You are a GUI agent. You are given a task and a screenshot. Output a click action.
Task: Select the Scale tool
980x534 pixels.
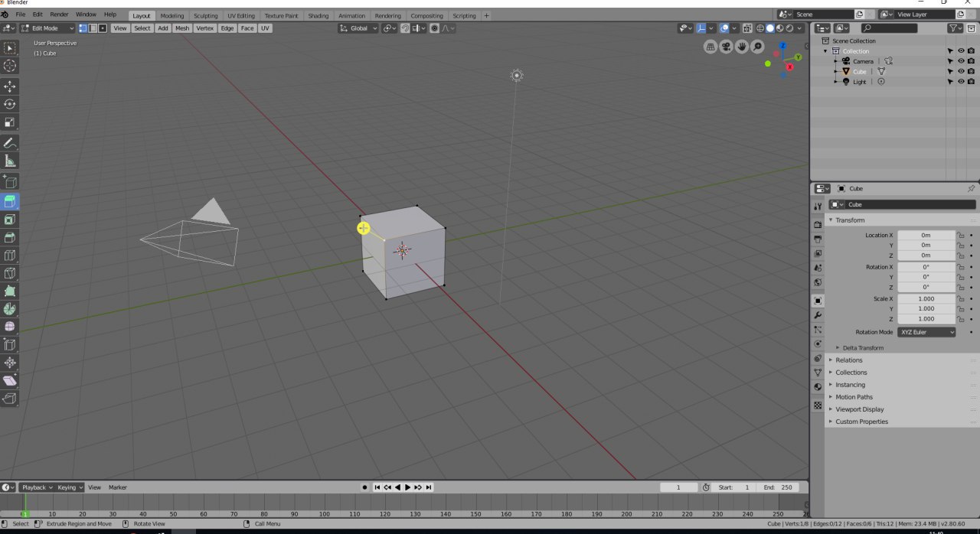(10, 122)
